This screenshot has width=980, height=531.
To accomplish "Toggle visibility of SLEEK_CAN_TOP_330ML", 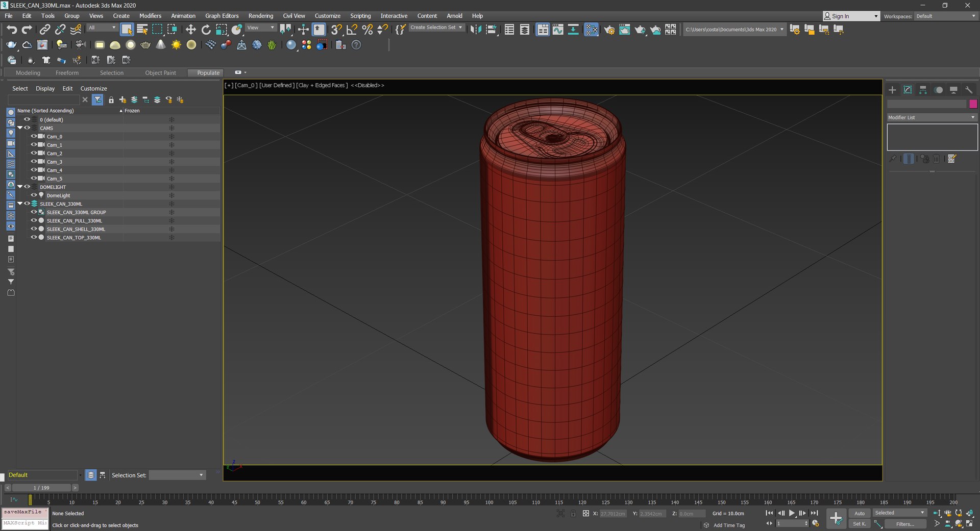I will 34,237.
